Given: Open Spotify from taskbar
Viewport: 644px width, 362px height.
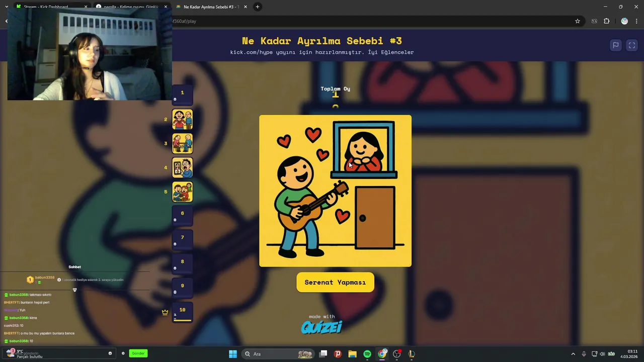Looking at the screenshot, I should click(x=367, y=354).
